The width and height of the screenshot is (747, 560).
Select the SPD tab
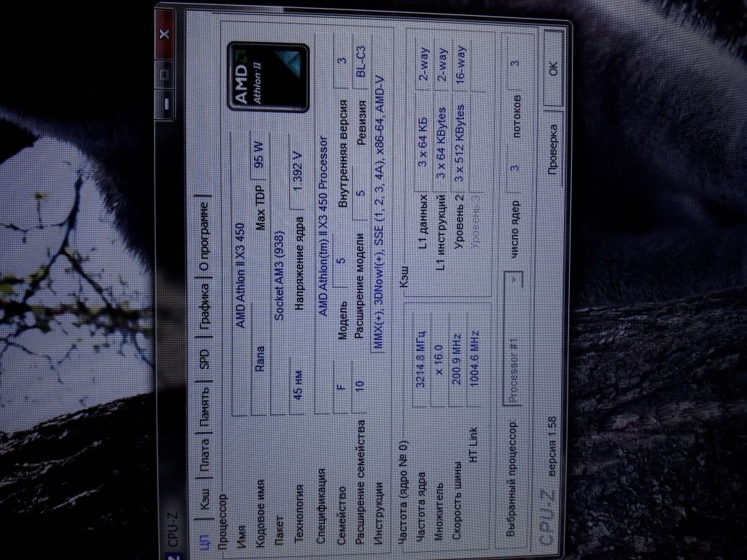pyautogui.click(x=204, y=360)
